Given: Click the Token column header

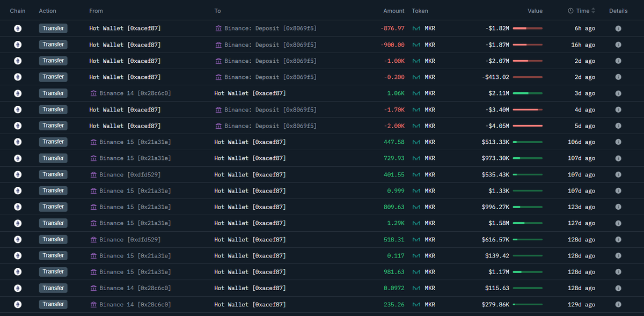Looking at the screenshot, I should 420,11.
